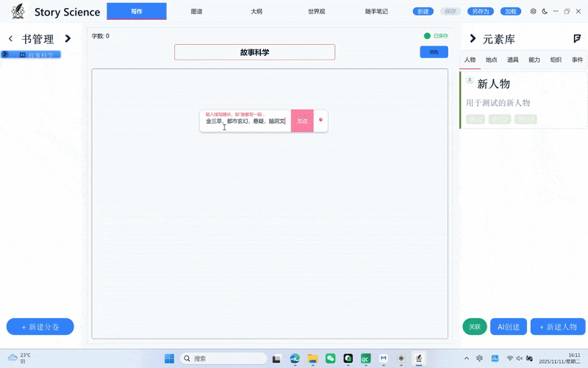Click the 新建人物 button
588x368 pixels.
click(x=558, y=327)
